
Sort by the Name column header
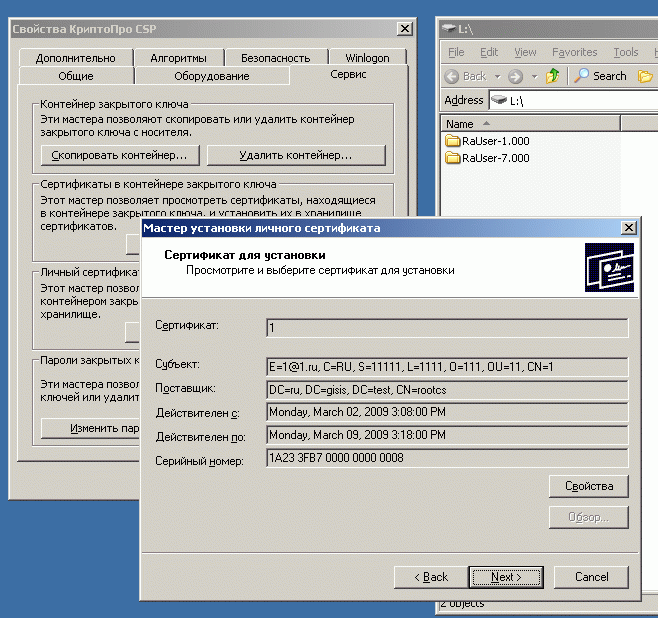coord(530,124)
